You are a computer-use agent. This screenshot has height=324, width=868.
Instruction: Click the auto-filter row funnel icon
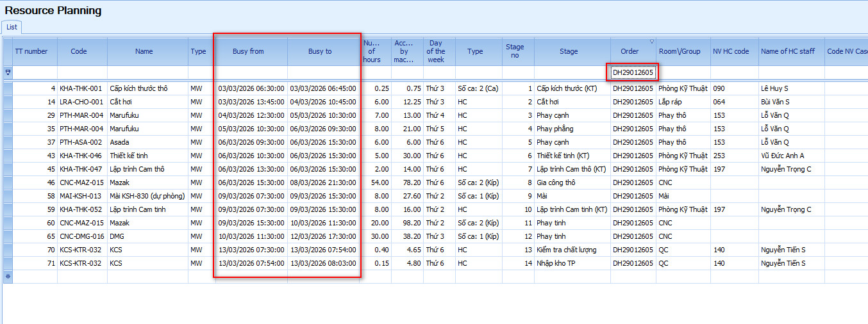8,72
